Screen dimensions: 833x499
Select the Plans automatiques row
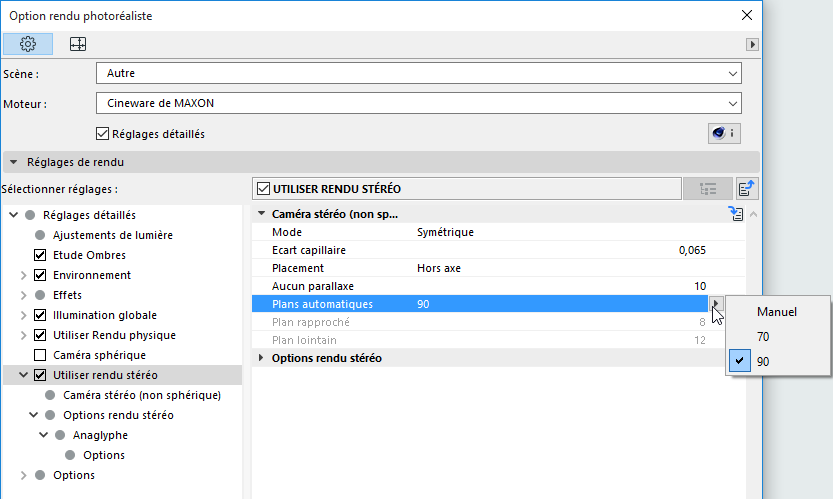pos(480,304)
